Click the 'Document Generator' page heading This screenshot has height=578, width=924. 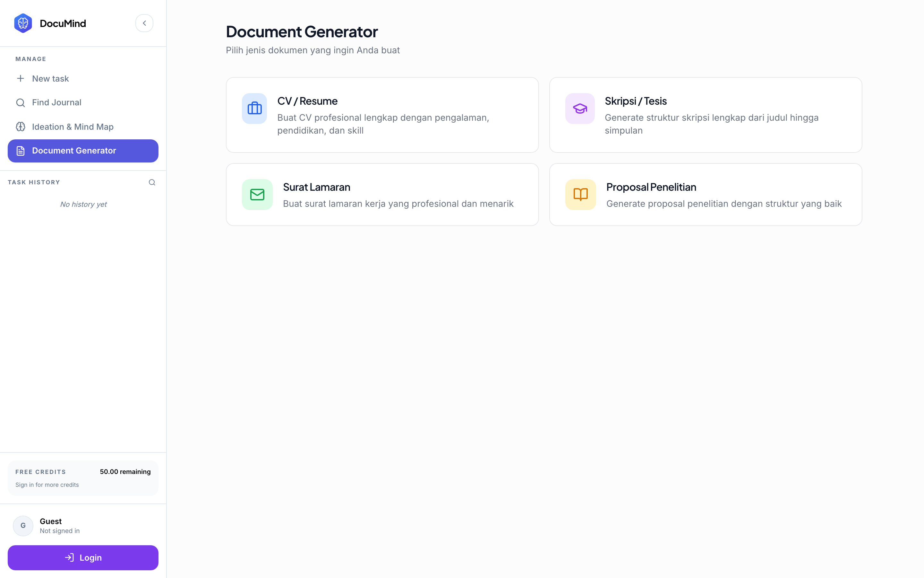[x=302, y=31]
